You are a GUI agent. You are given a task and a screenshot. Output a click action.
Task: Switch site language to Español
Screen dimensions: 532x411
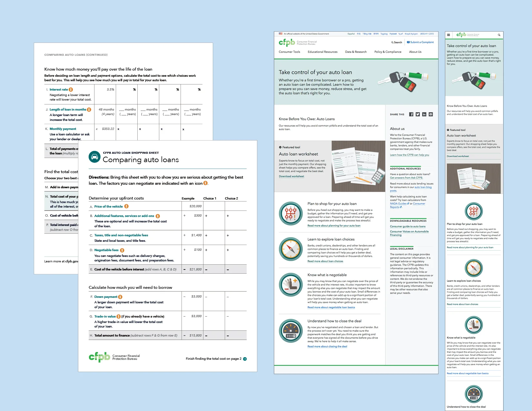[351, 34]
